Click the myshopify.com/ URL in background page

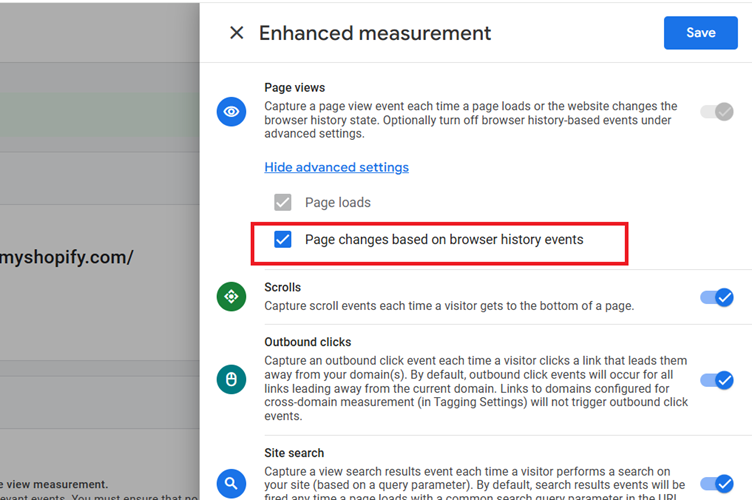[67, 257]
